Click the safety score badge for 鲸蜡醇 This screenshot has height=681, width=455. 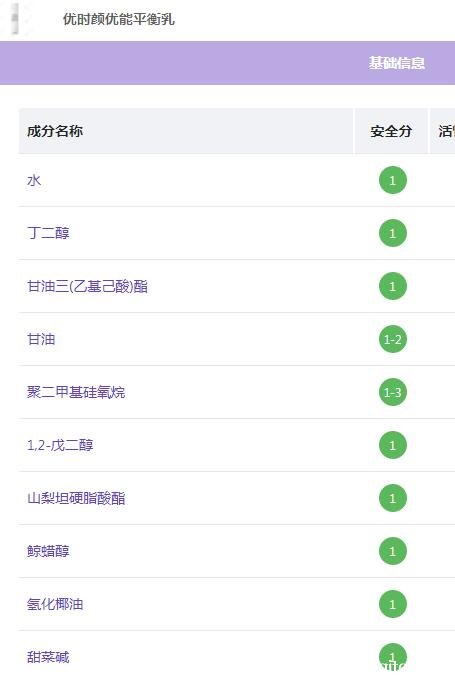[x=393, y=551]
